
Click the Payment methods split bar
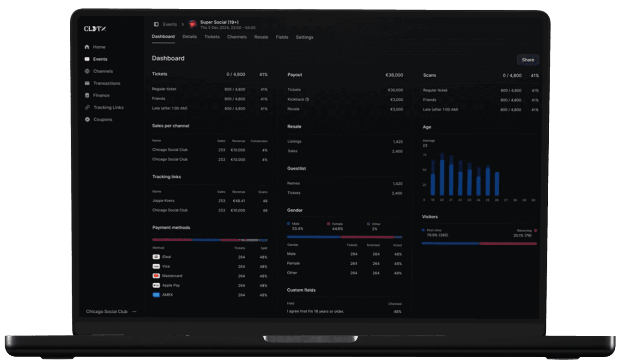[x=209, y=239]
